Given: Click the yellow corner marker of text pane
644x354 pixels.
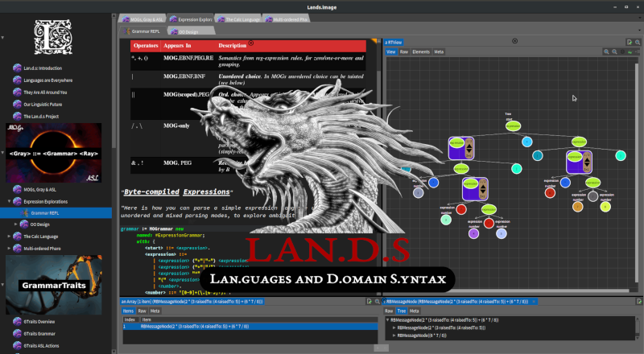Looking at the screenshot, I should (x=374, y=41).
